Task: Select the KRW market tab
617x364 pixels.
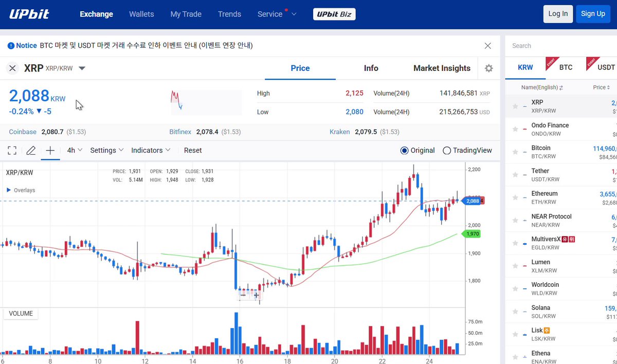Action: pos(525,67)
